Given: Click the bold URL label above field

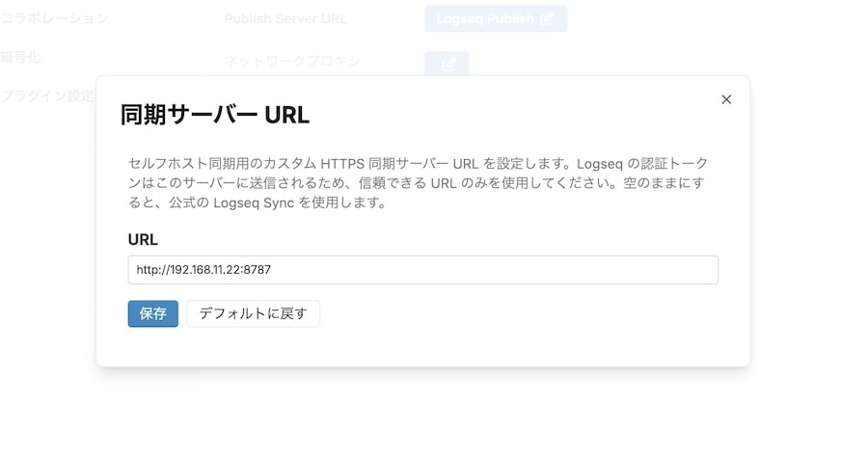Looking at the screenshot, I should pos(143,239).
